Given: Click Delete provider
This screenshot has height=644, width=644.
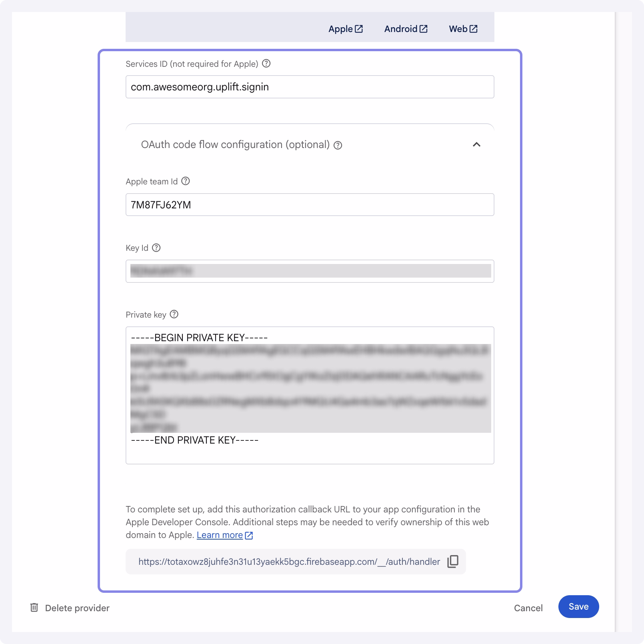Looking at the screenshot, I should [x=77, y=608].
